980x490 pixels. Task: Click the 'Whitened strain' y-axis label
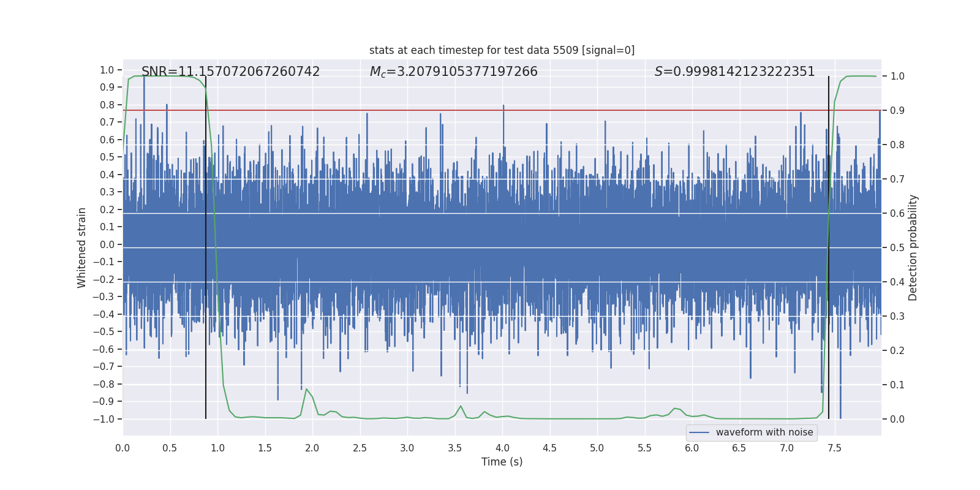point(81,247)
